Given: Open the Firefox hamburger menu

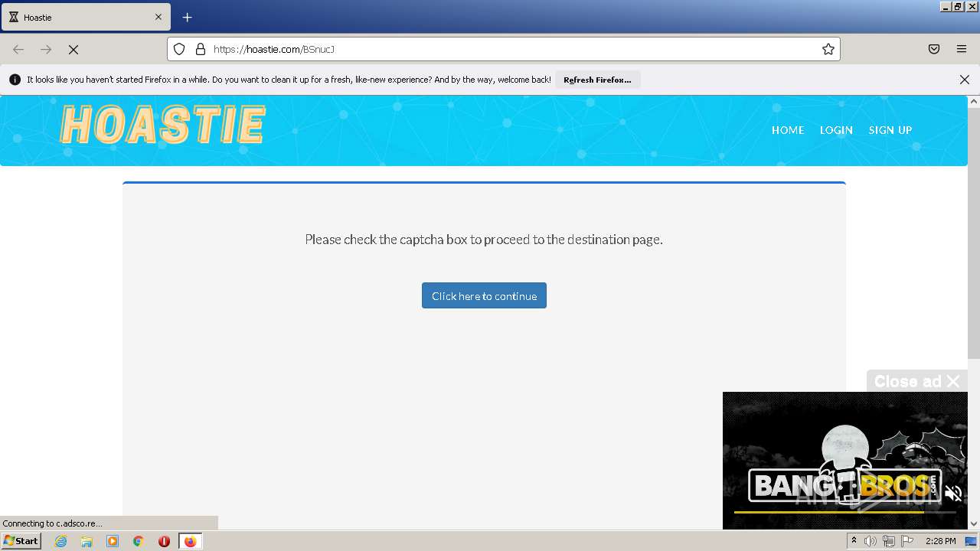Looking at the screenshot, I should pos(962,49).
